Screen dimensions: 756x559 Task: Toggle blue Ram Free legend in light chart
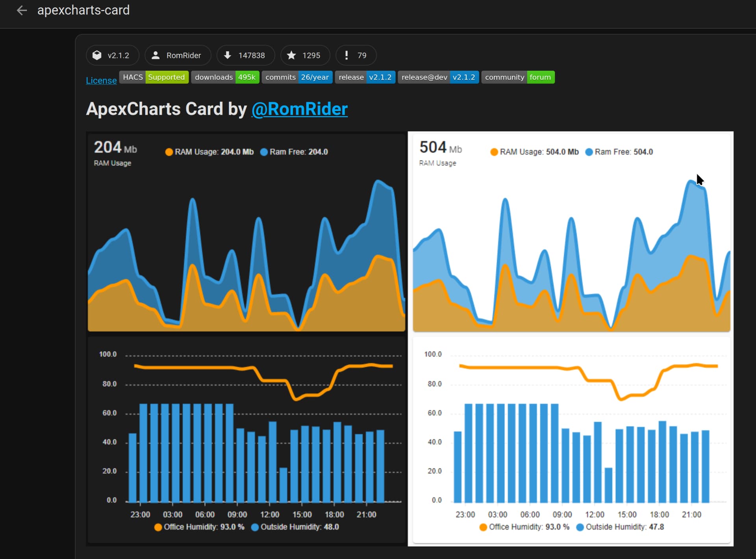619,152
